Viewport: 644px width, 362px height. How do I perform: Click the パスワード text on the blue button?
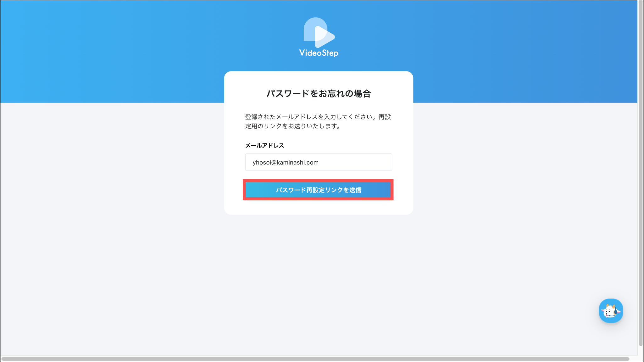291,190
